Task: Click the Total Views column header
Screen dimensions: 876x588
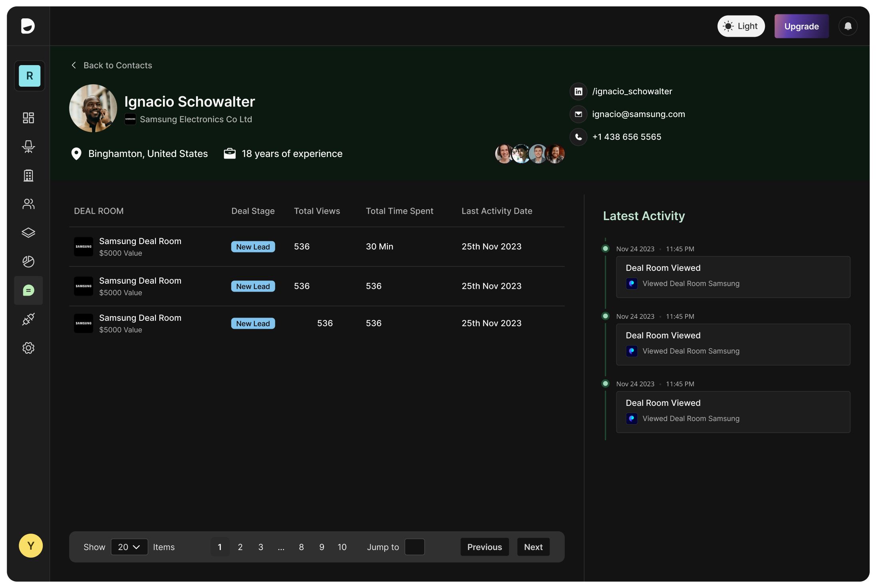Action: click(x=317, y=211)
